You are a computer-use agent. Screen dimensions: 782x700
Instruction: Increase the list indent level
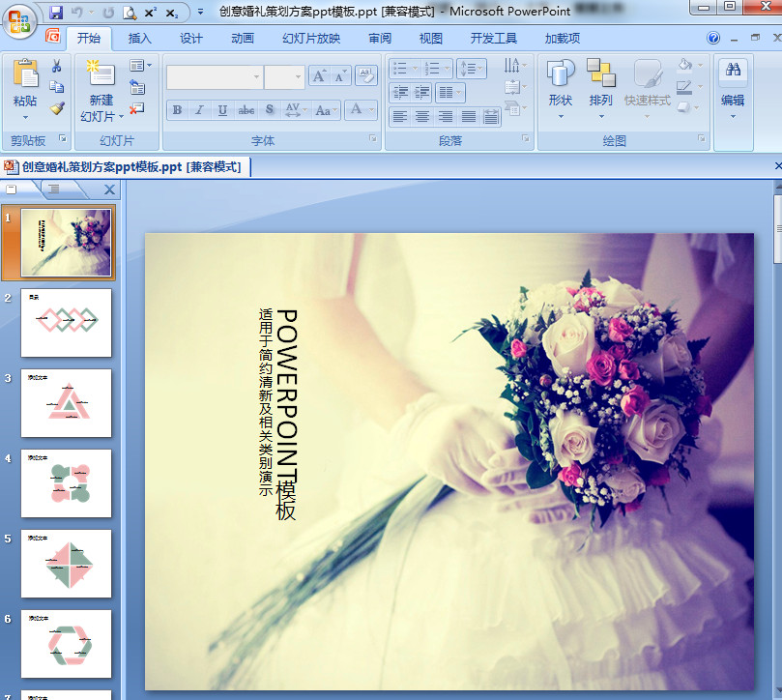tap(421, 92)
